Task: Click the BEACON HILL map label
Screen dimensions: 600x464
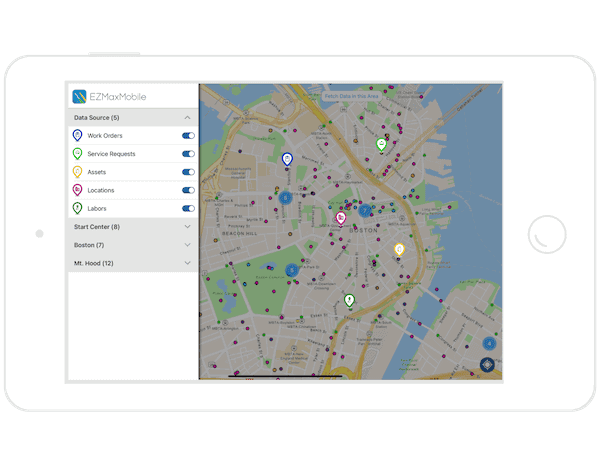Action: (x=240, y=233)
